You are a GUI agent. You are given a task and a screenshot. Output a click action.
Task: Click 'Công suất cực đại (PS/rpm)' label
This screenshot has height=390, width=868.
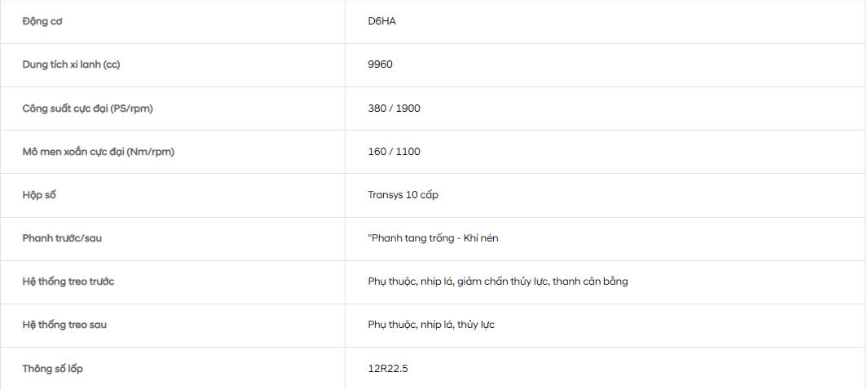[87, 108]
